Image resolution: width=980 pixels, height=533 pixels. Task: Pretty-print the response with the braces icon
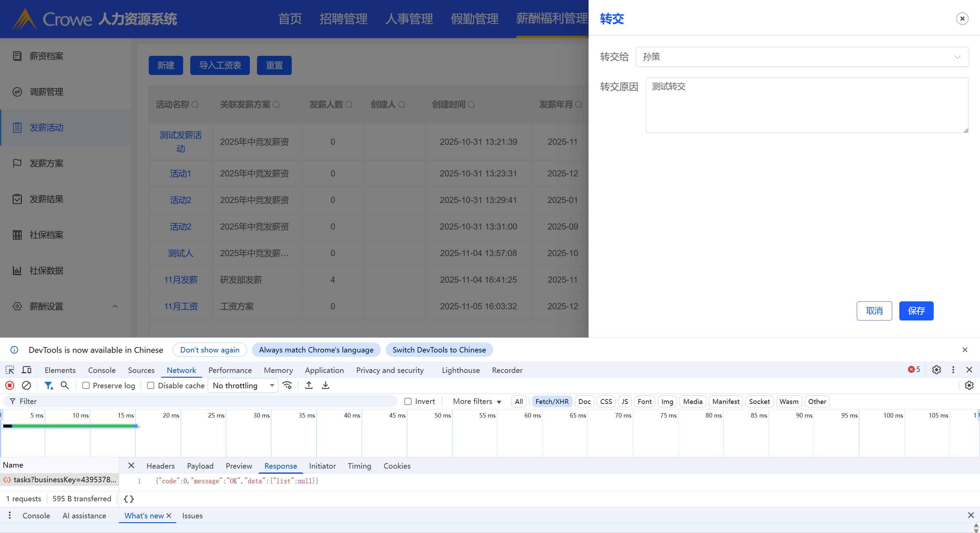coord(129,499)
